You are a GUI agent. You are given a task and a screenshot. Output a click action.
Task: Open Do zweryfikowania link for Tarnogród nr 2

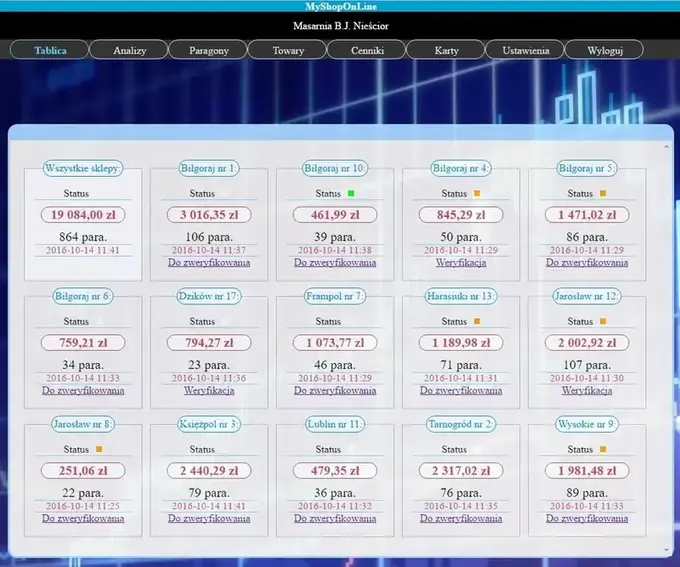461,518
